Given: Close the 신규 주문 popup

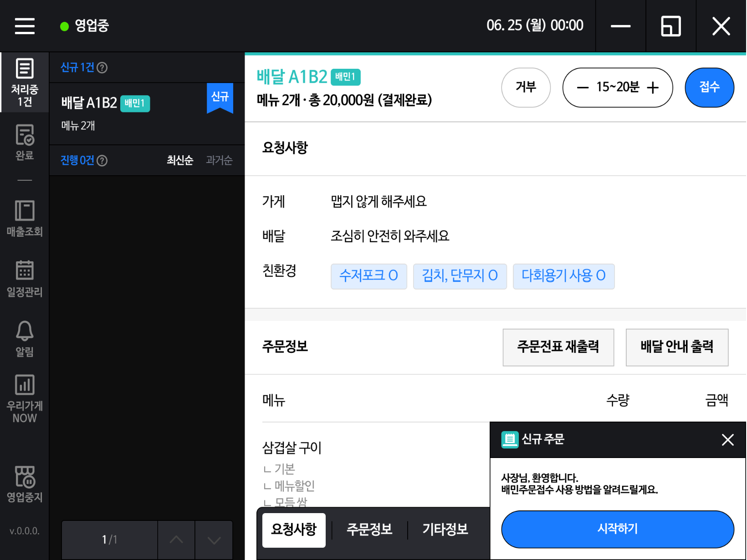Looking at the screenshot, I should click(x=727, y=439).
